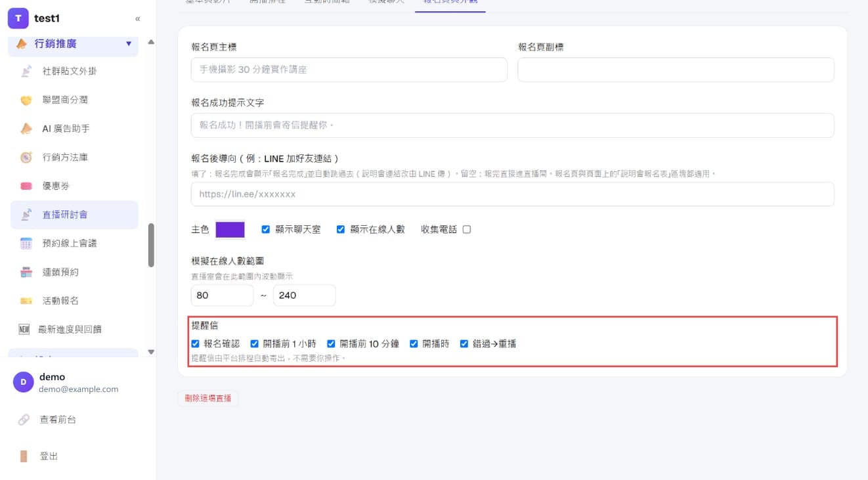Click the 刪除這場直播 button
The height and width of the screenshot is (480, 868).
[208, 398]
